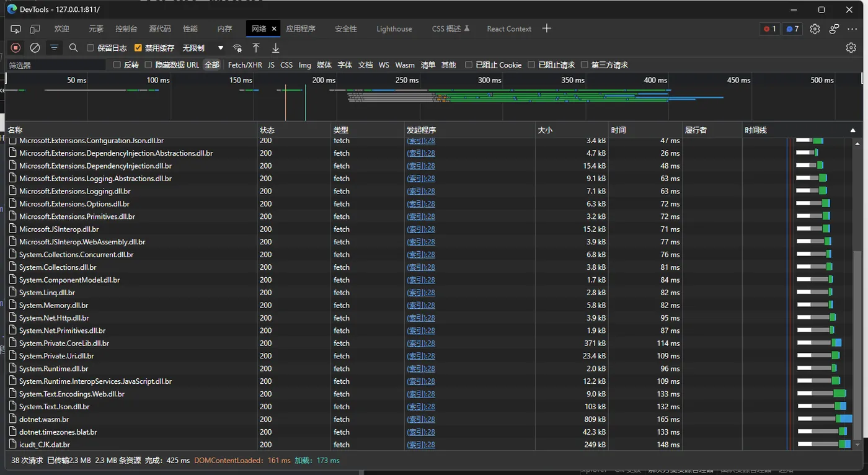The image size is (868, 475).
Task: Open React Context tab
Action: click(x=509, y=29)
